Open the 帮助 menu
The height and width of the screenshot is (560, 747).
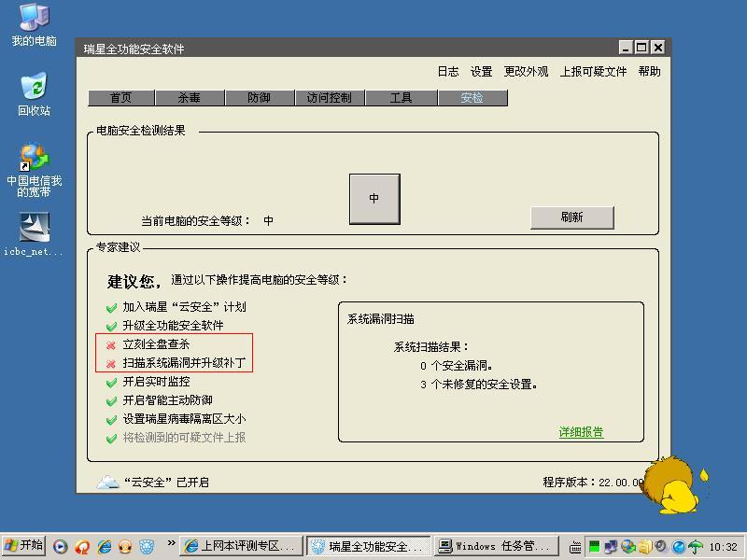[649, 72]
